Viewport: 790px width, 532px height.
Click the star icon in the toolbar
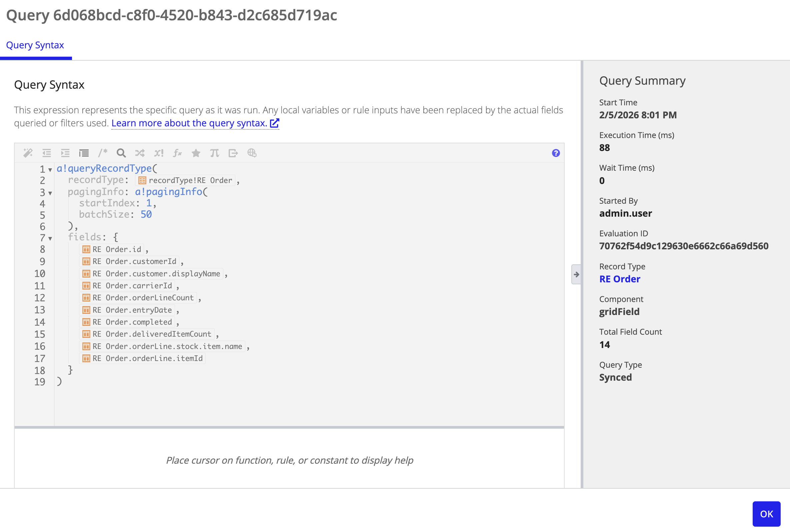(x=196, y=153)
